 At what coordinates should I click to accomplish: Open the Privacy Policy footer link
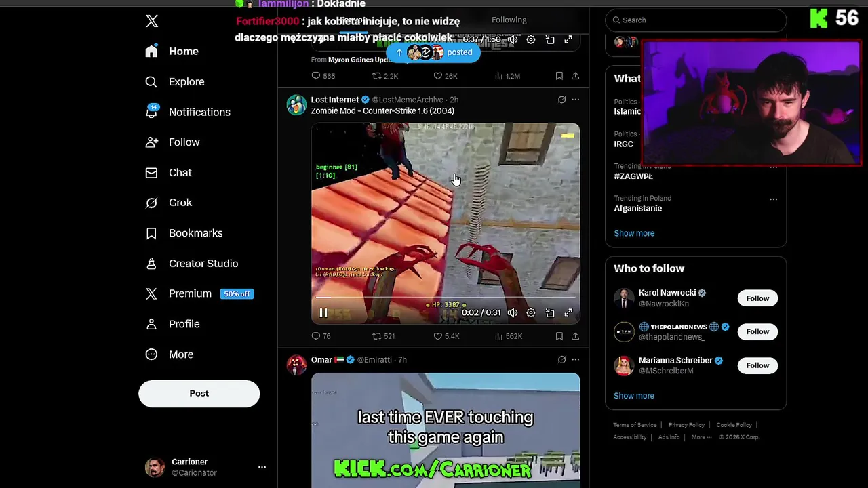click(686, 425)
